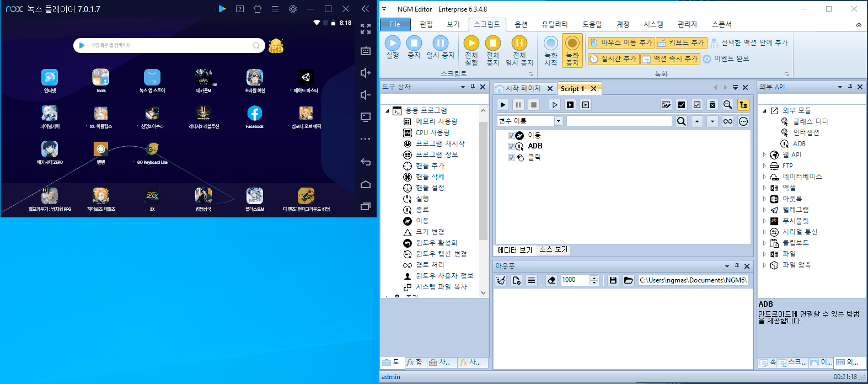868x384 pixels.
Task: Expand the 텔레그램 tree node
Action: 765,210
